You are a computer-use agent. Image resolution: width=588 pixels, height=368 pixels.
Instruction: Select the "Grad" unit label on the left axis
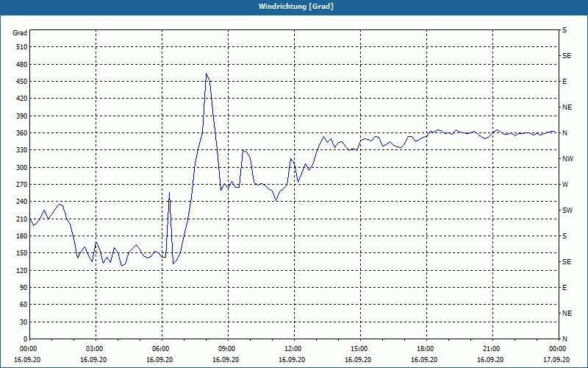point(20,33)
